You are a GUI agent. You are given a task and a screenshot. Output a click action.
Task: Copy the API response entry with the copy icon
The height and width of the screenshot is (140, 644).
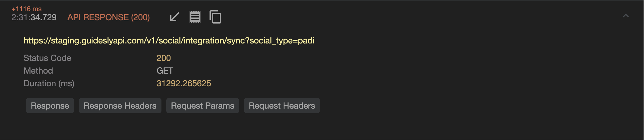[215, 17]
